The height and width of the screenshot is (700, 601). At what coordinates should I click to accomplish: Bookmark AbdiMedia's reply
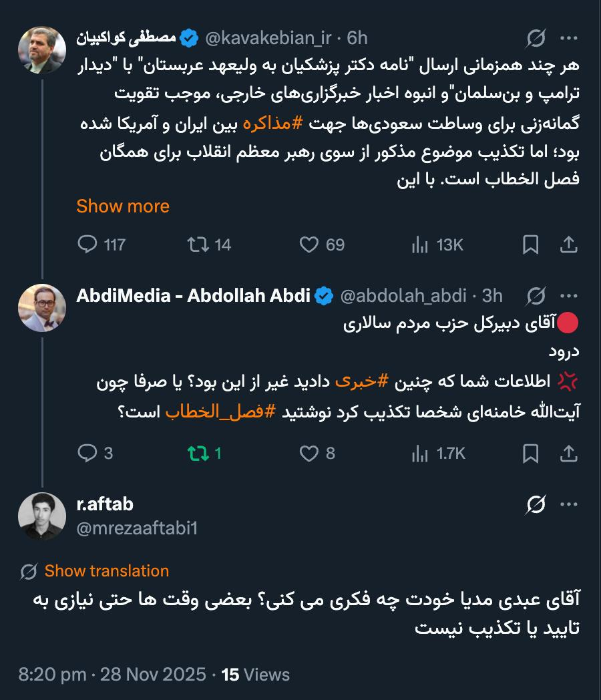click(x=531, y=454)
